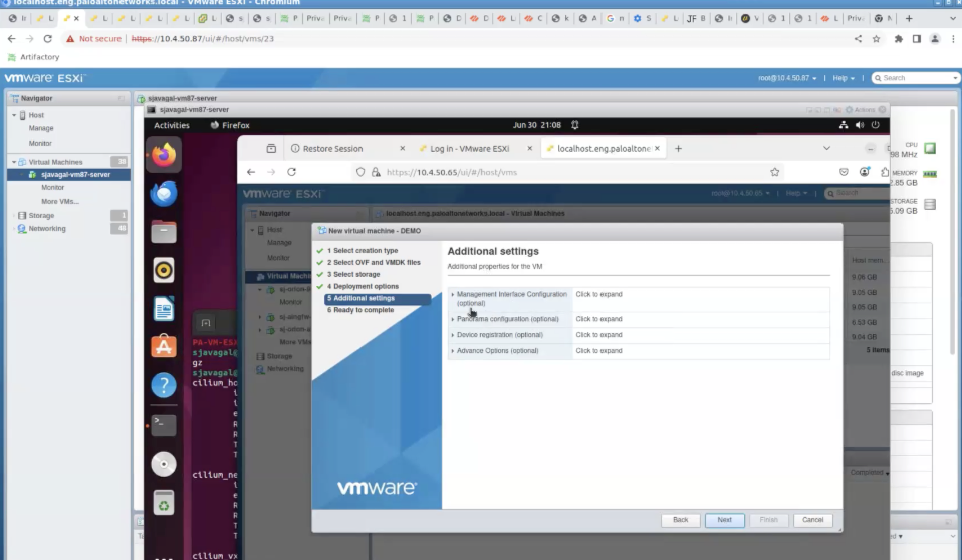The height and width of the screenshot is (560, 962).
Task: Open the Artifactory bookmark
Action: tap(34, 57)
